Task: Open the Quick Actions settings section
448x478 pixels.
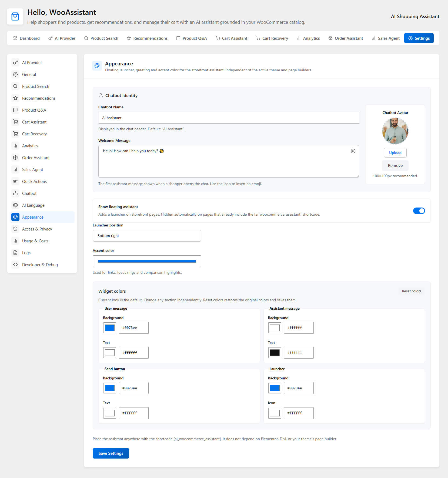Action: click(42, 181)
